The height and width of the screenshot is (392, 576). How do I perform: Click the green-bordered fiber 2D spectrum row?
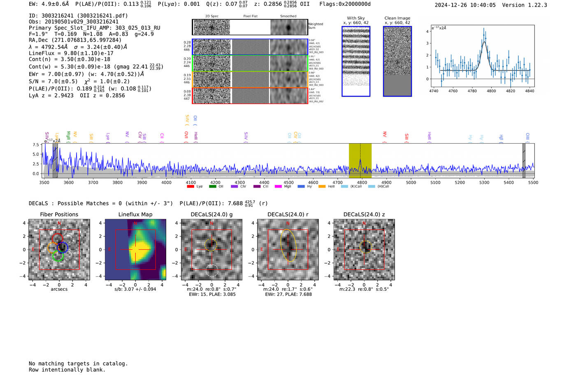pyautogui.click(x=250, y=63)
